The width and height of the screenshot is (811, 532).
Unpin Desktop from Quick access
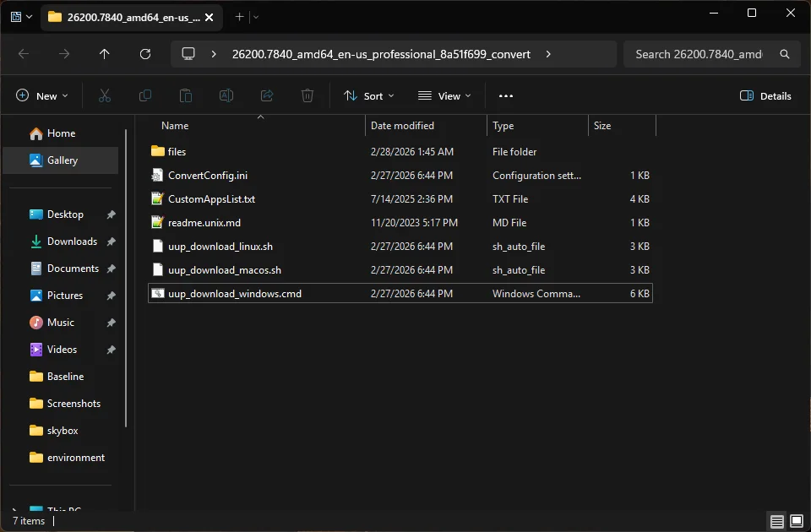point(111,214)
